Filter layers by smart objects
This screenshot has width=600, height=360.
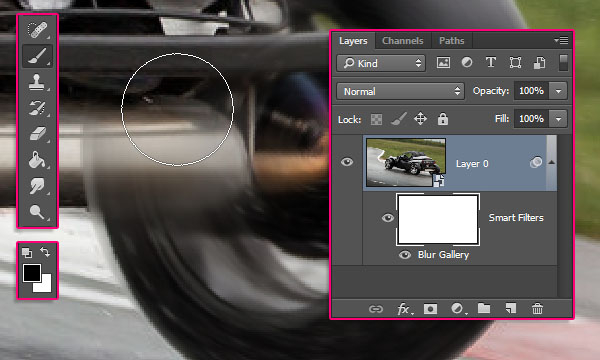coord(540,63)
